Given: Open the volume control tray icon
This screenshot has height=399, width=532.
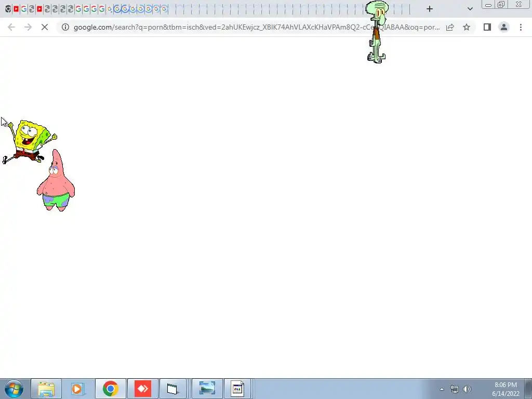Looking at the screenshot, I should coord(467,389).
